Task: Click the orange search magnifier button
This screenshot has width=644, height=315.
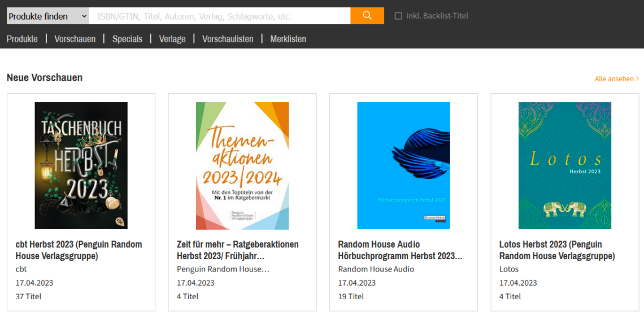Action: (367, 16)
